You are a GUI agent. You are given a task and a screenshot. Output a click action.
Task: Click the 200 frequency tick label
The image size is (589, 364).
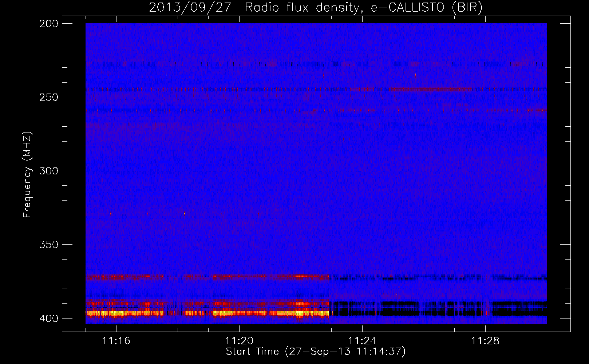[x=49, y=24]
